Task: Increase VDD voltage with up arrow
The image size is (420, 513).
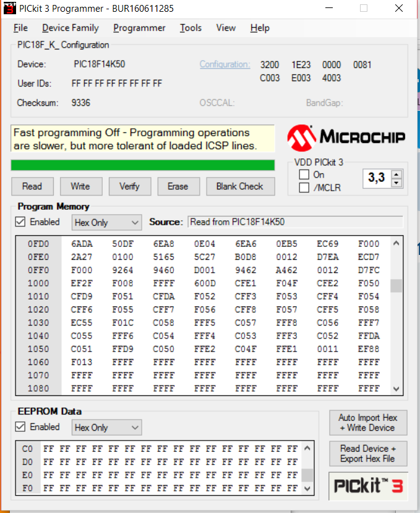Action: coord(396,175)
